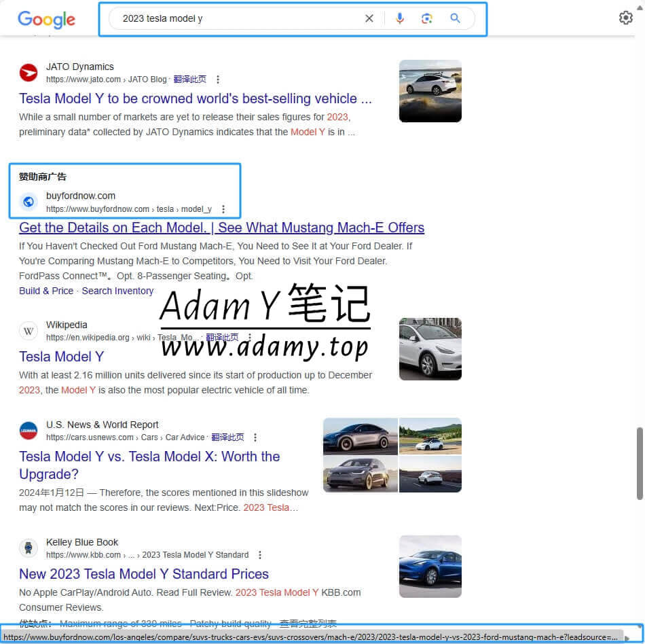Click inside the search query input field
Viewport: 645px width, 644px height.
click(x=238, y=18)
